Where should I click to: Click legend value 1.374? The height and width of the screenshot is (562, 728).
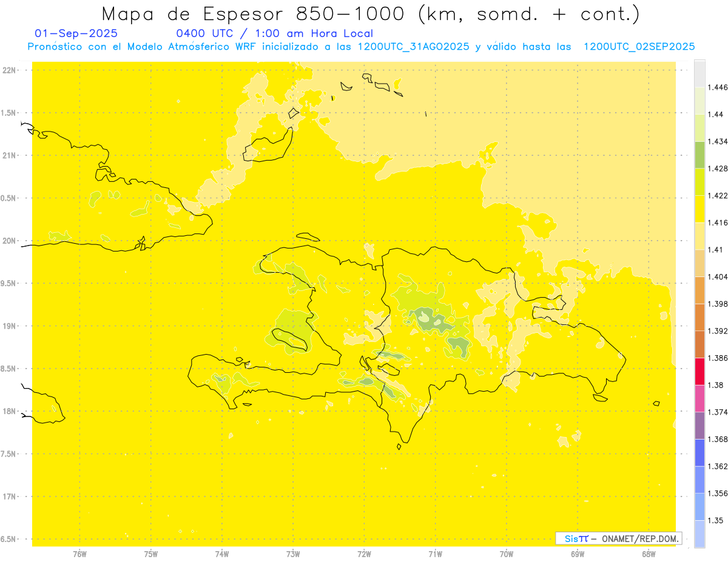(718, 412)
